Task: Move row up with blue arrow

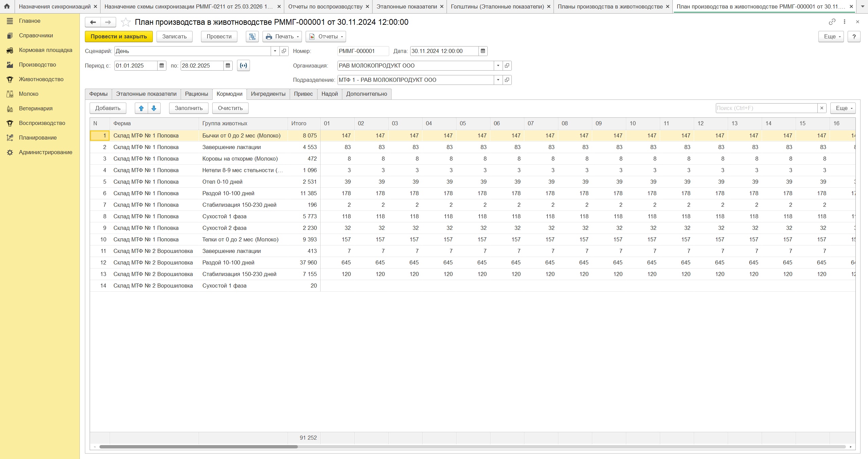Action: [141, 108]
